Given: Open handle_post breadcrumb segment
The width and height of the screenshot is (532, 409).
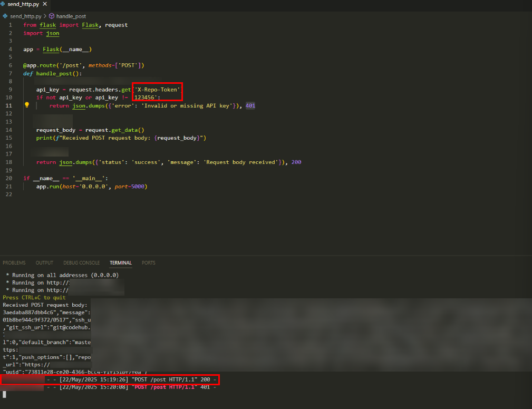Looking at the screenshot, I should 71,16.
